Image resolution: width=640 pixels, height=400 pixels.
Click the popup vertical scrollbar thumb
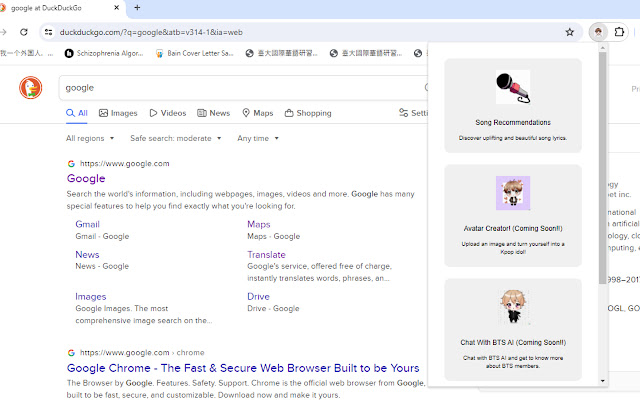(602, 167)
